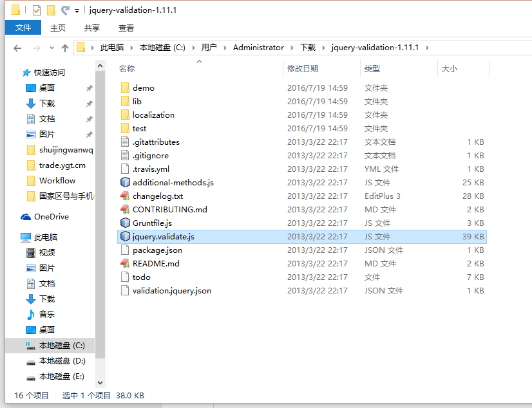
Task: Expand chevron after 此电脑 breadcrumb
Action: [131, 48]
